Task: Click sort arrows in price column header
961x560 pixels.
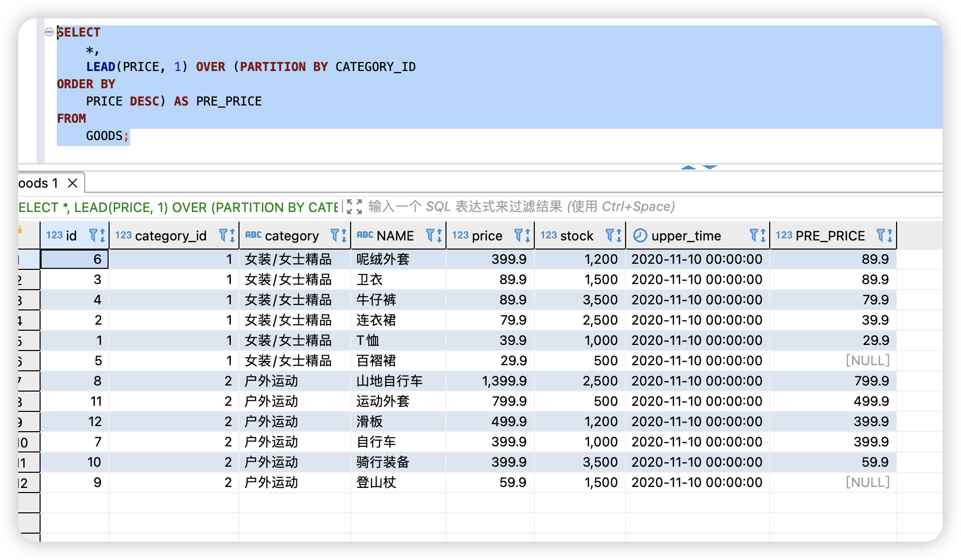Action: point(528,235)
